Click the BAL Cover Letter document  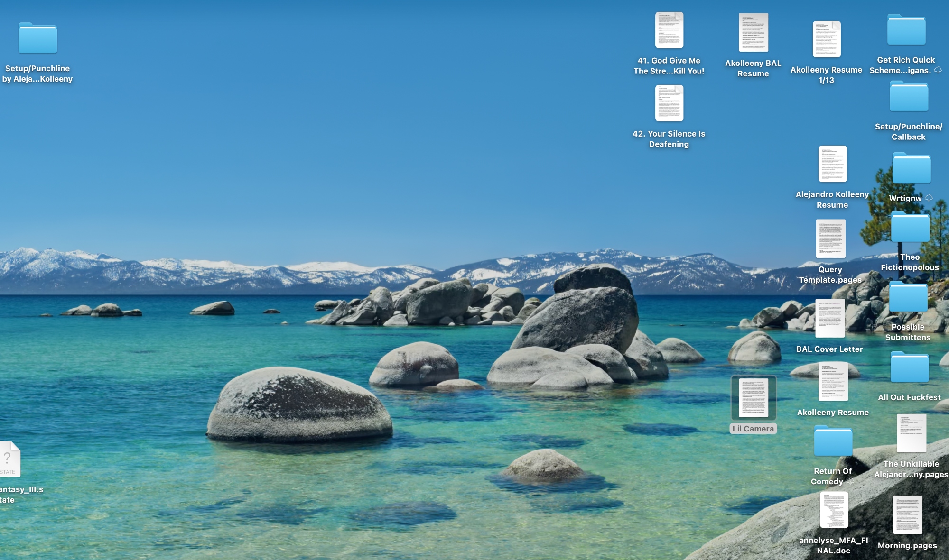tap(829, 318)
